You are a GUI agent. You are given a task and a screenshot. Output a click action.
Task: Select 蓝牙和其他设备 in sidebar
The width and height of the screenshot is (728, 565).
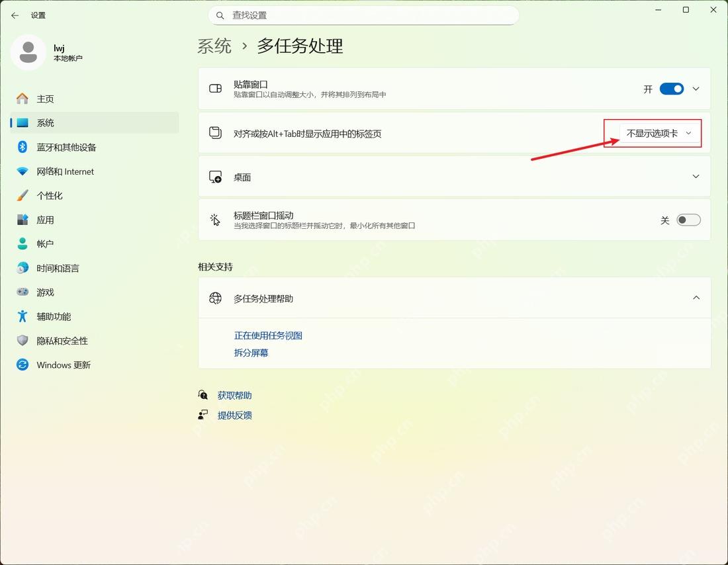(x=94, y=147)
